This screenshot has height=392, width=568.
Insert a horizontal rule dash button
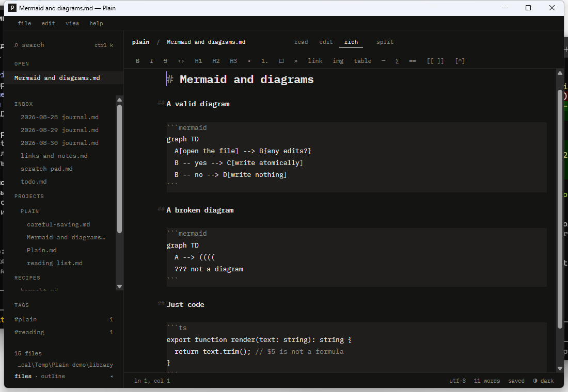pos(383,61)
